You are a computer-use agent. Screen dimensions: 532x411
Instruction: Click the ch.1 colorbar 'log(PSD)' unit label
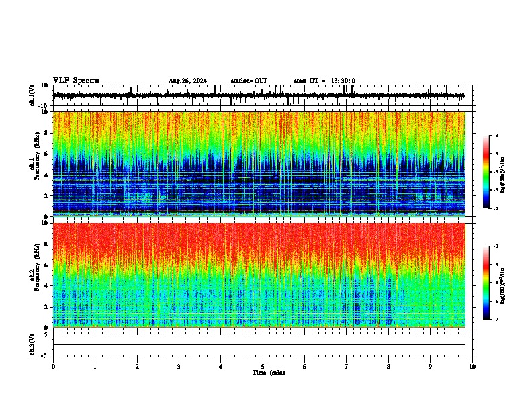coord(503,175)
